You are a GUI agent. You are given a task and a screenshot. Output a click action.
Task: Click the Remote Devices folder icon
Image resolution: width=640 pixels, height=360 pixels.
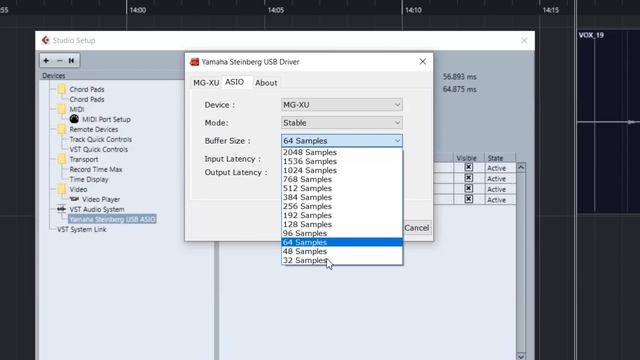[x=62, y=129]
